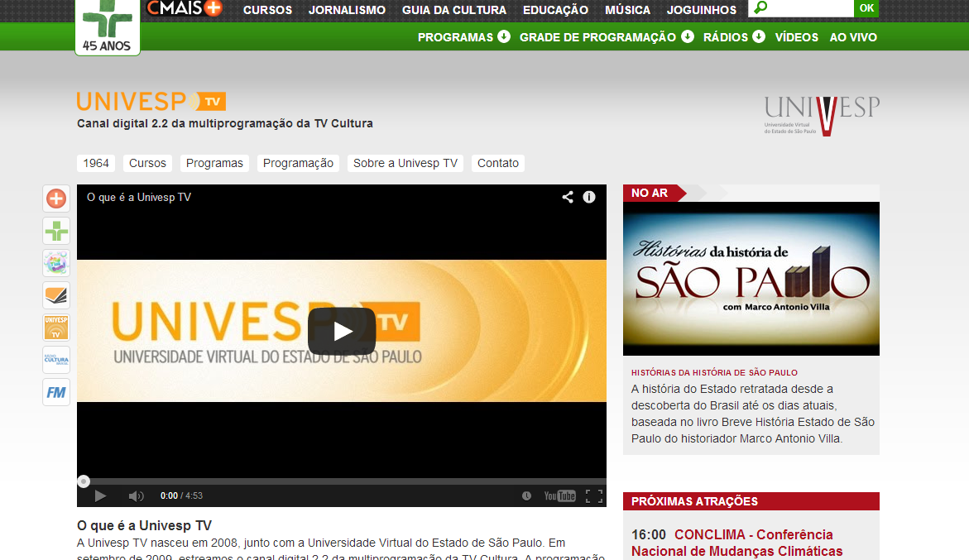Viewport: 969px width, 560px height.
Task: Open Histórias da História de São Paulo link
Action: [x=714, y=372]
